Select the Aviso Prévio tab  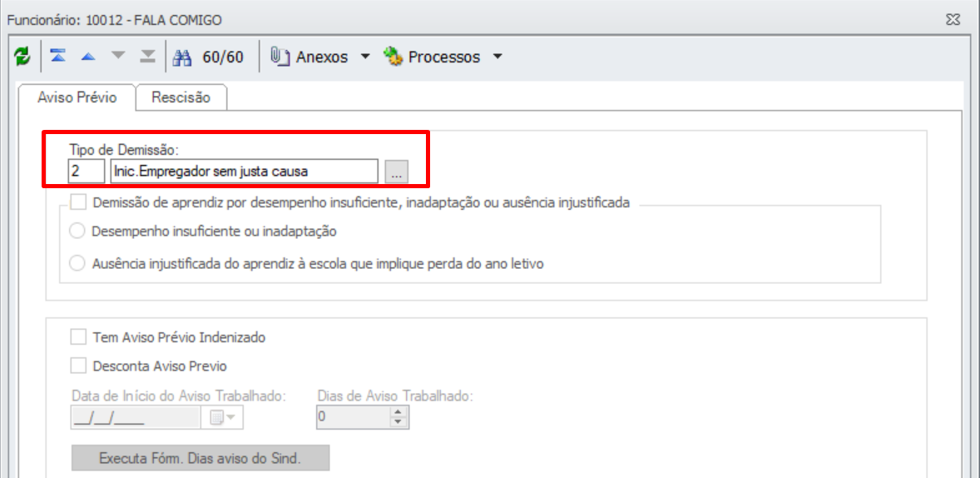pyautogui.click(x=77, y=97)
